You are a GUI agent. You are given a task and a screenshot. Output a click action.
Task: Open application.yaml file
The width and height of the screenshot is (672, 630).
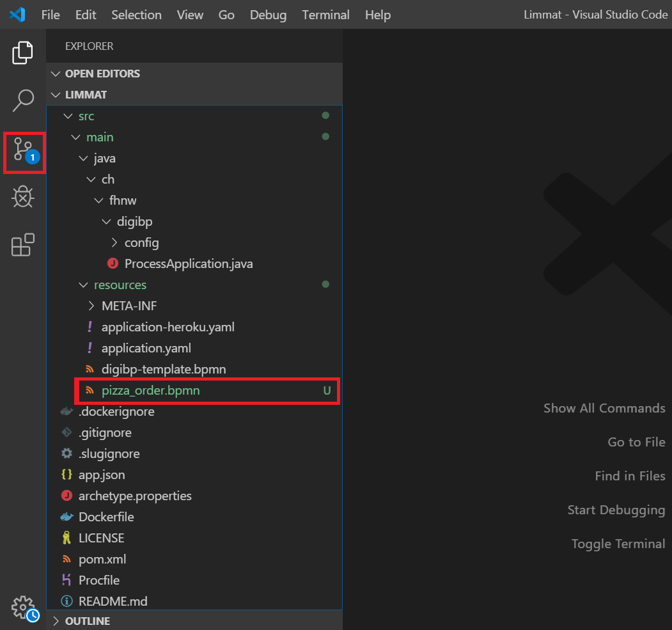pyautogui.click(x=146, y=348)
